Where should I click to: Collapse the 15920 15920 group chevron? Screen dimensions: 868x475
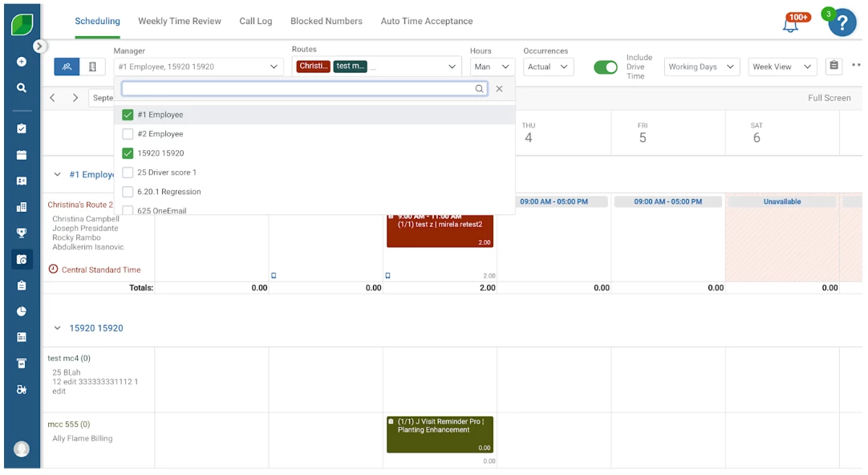pyautogui.click(x=57, y=328)
